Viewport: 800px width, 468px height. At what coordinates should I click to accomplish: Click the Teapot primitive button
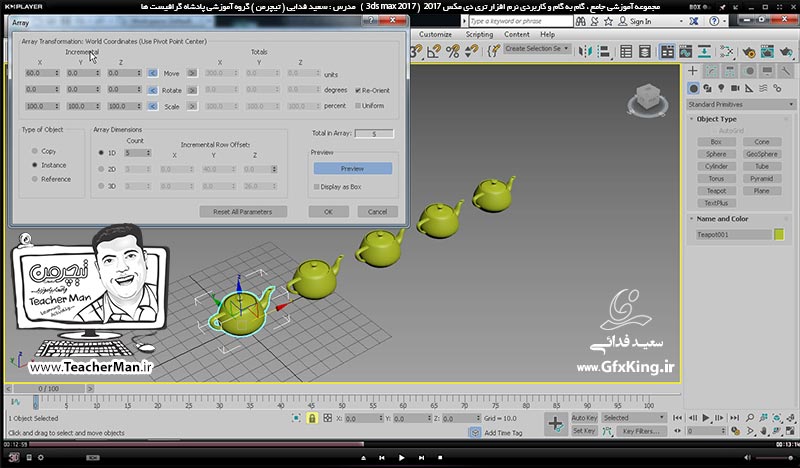pyautogui.click(x=716, y=191)
